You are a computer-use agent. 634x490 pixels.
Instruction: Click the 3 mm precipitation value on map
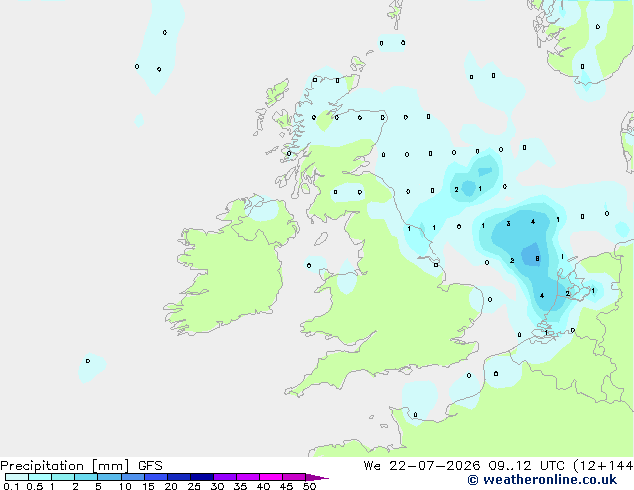click(508, 224)
